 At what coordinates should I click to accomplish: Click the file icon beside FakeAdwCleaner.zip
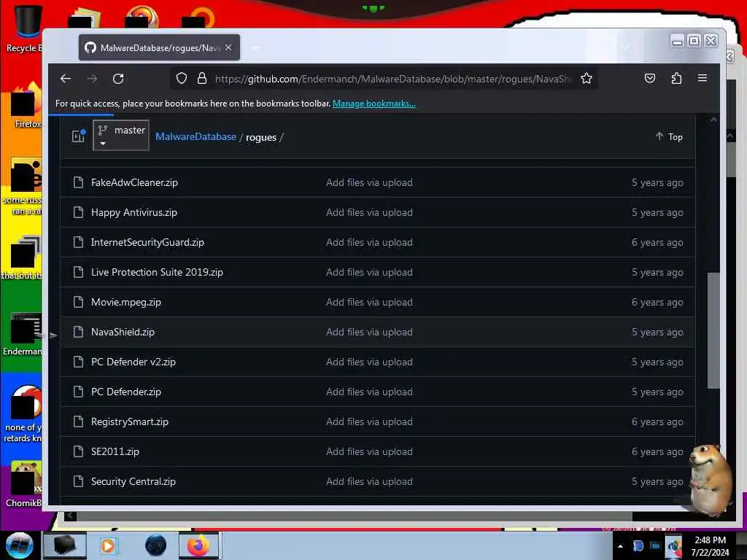point(78,182)
